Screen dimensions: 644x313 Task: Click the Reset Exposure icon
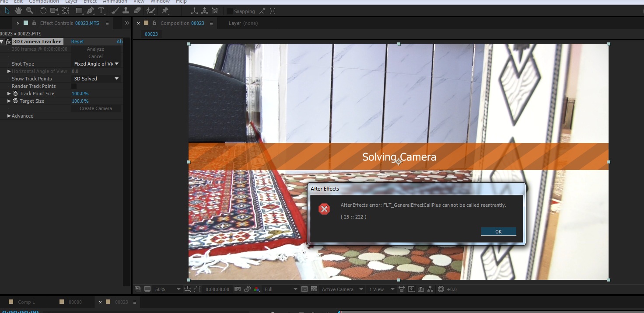pyautogui.click(x=441, y=289)
